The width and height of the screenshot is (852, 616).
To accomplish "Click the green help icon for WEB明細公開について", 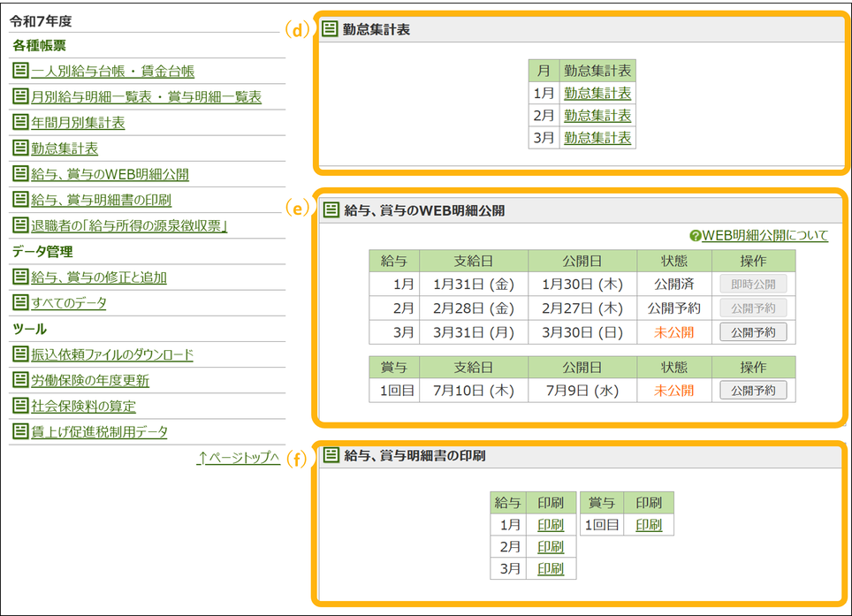I will 695,236.
